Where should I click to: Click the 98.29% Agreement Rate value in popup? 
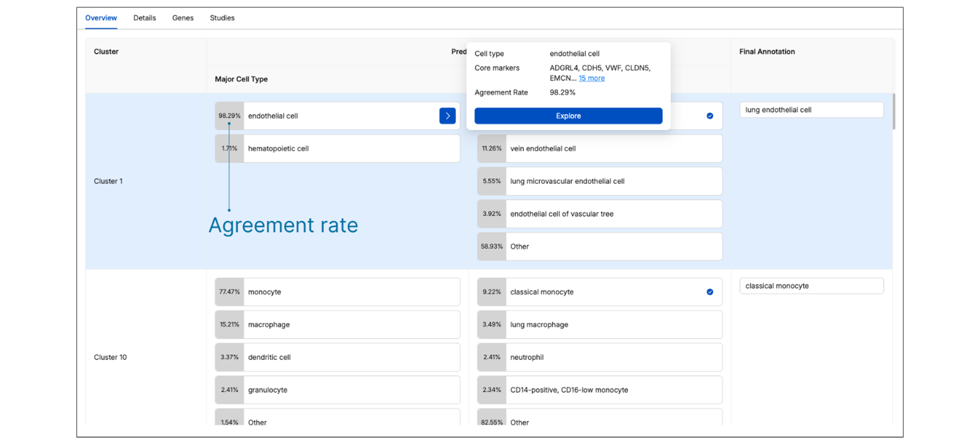point(562,92)
